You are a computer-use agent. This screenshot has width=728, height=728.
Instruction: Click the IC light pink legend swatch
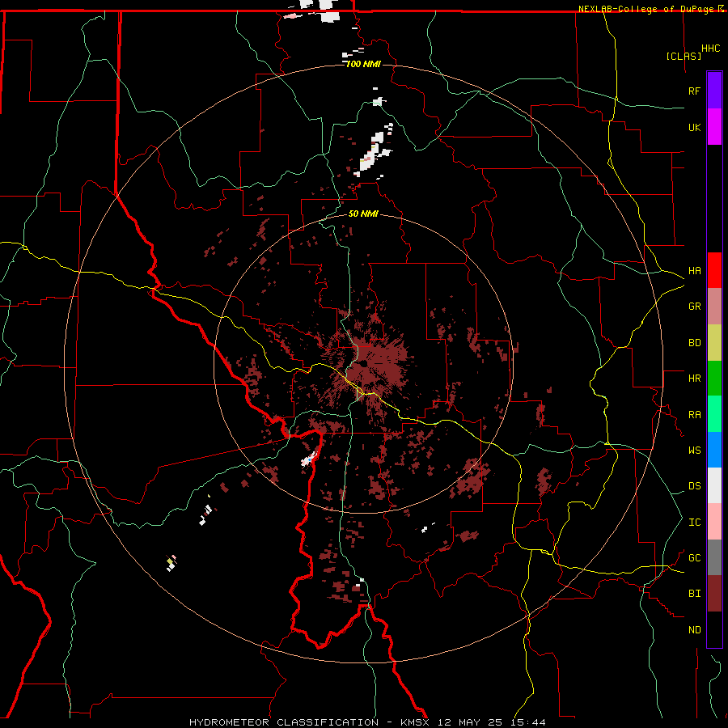714,522
